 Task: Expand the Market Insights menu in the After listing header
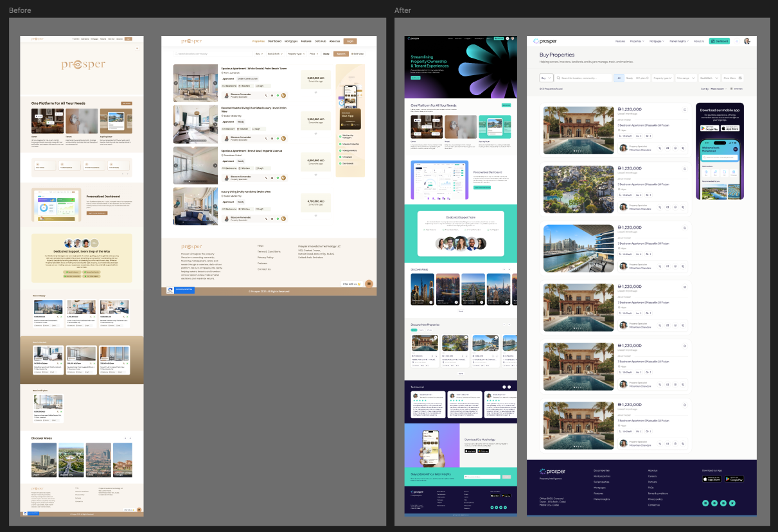click(x=679, y=41)
